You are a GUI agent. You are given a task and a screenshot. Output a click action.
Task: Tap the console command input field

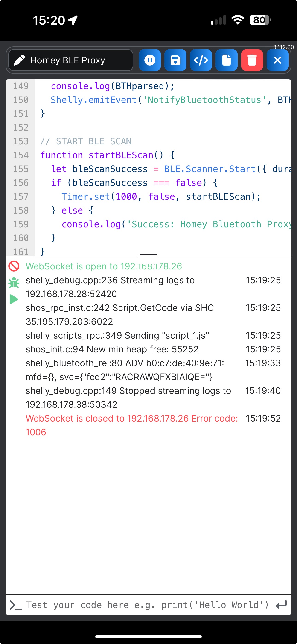pos(148,605)
